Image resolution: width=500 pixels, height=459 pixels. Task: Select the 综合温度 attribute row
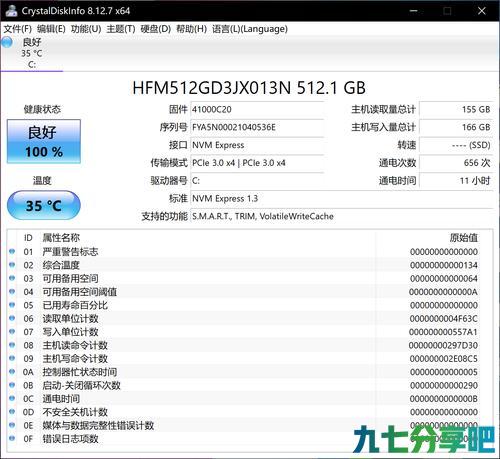[249, 265]
